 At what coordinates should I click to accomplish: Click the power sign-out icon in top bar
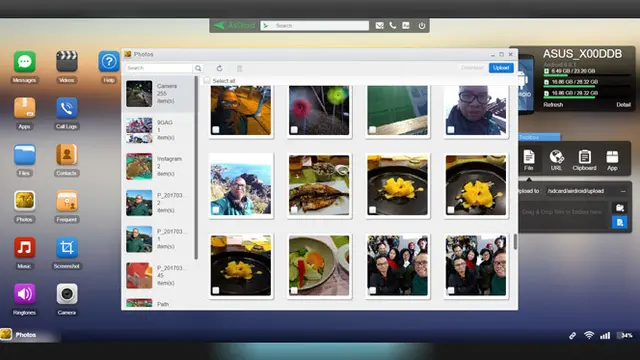(422, 26)
